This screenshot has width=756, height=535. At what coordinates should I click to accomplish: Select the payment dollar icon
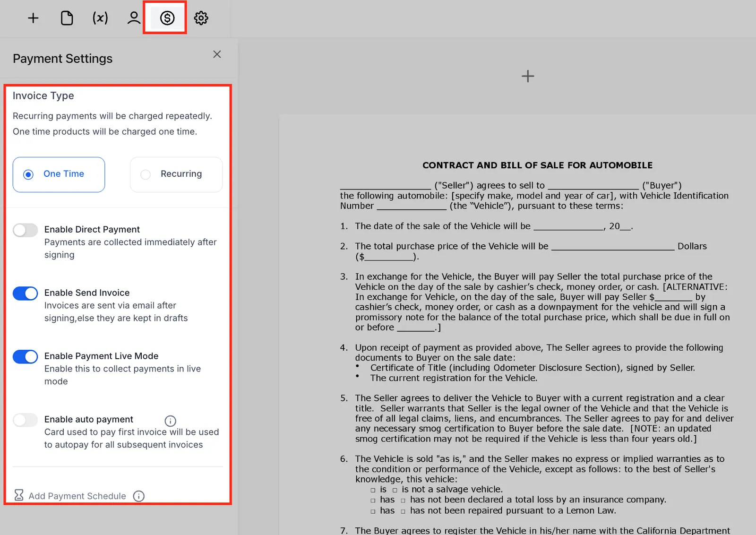[x=167, y=18]
